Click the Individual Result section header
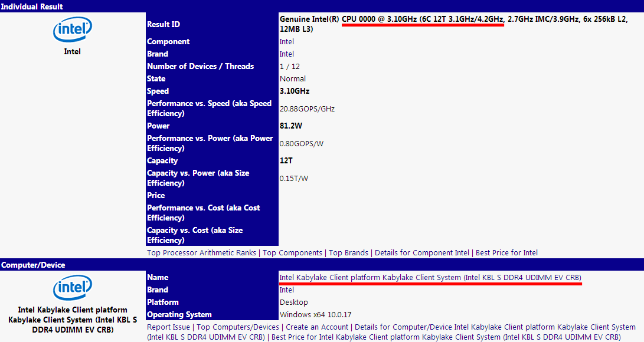The height and width of the screenshot is (342, 644). pos(32,6)
